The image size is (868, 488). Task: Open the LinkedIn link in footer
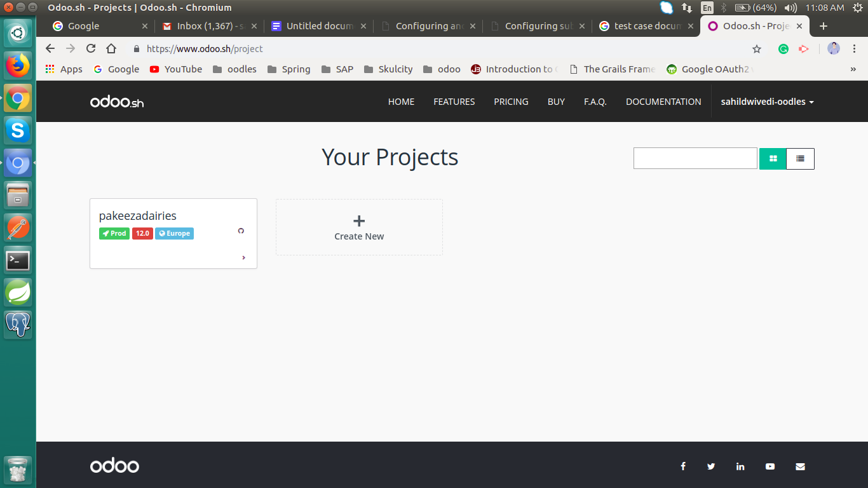(x=740, y=466)
